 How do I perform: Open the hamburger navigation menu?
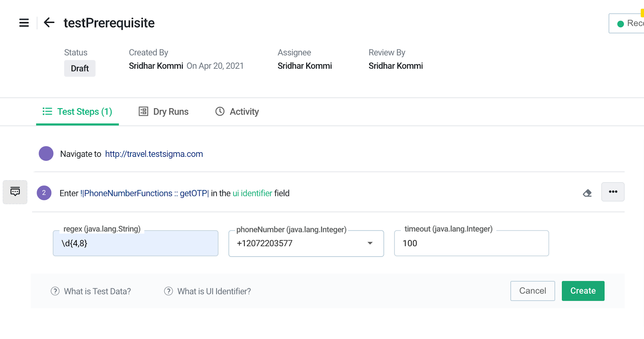pos(24,23)
